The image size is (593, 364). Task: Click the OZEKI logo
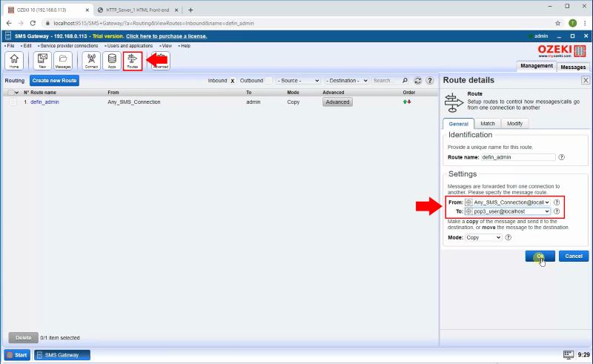[562, 50]
